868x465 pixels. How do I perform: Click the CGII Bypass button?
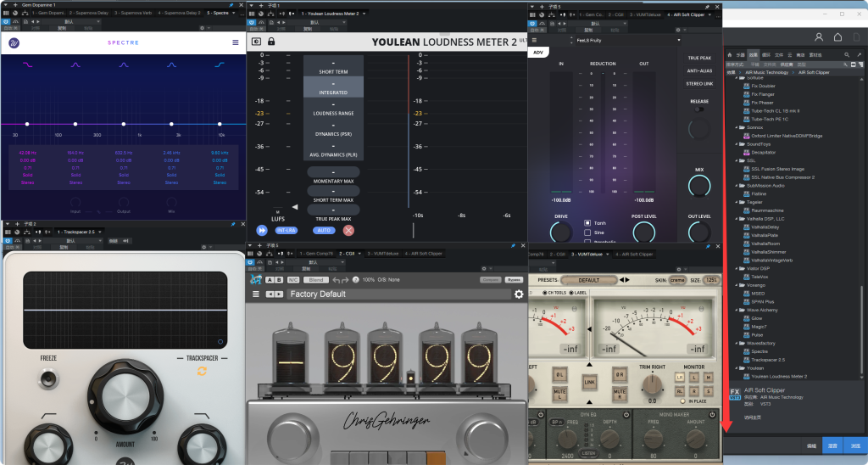point(515,280)
